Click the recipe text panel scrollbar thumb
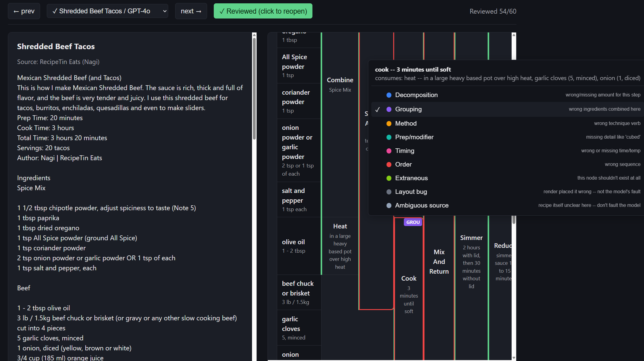 [x=254, y=88]
